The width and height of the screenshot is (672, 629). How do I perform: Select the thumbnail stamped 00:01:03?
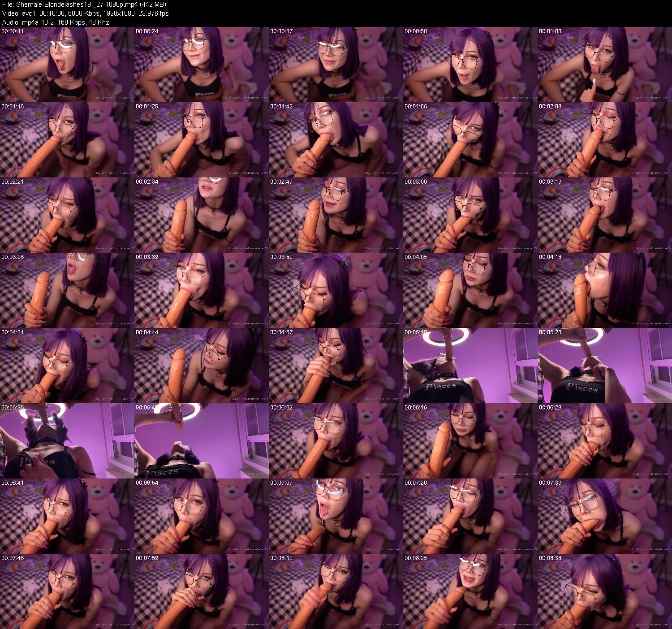pyautogui.click(x=605, y=65)
